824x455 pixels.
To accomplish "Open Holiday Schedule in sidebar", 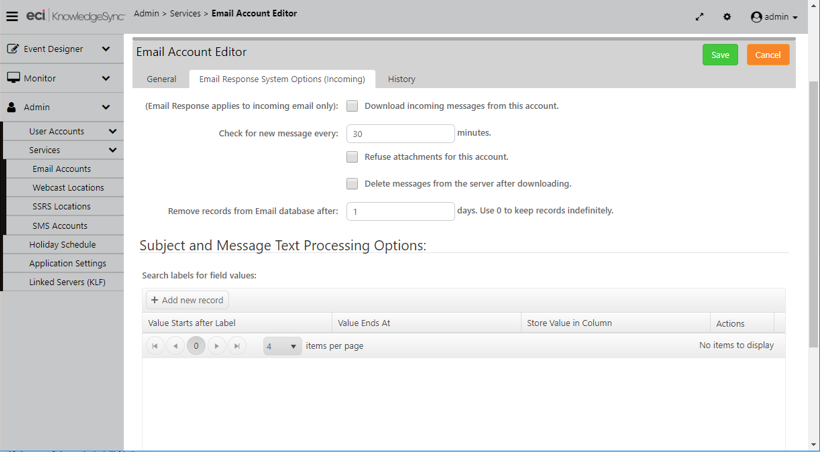I will click(x=63, y=245).
